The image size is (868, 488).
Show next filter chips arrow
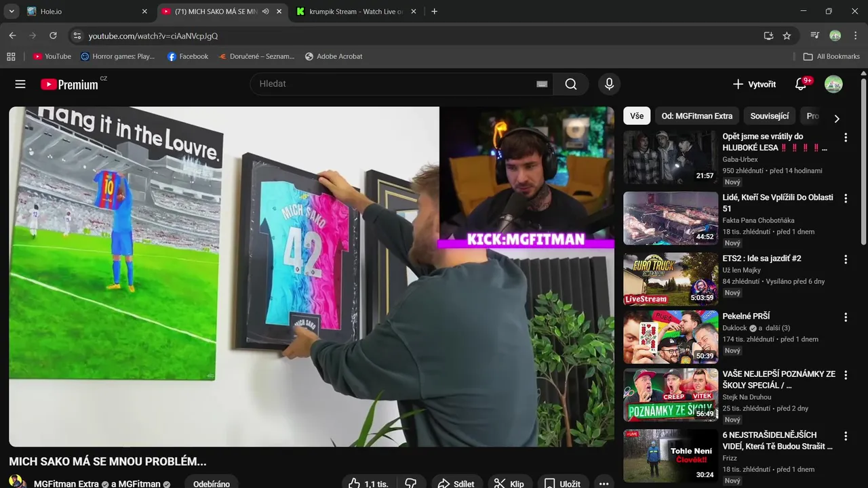click(836, 118)
